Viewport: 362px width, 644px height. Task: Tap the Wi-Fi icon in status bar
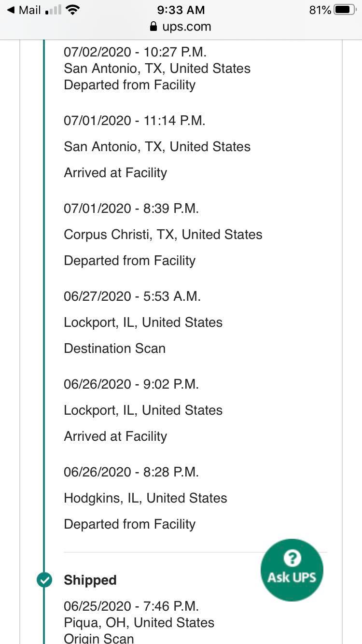(x=73, y=10)
